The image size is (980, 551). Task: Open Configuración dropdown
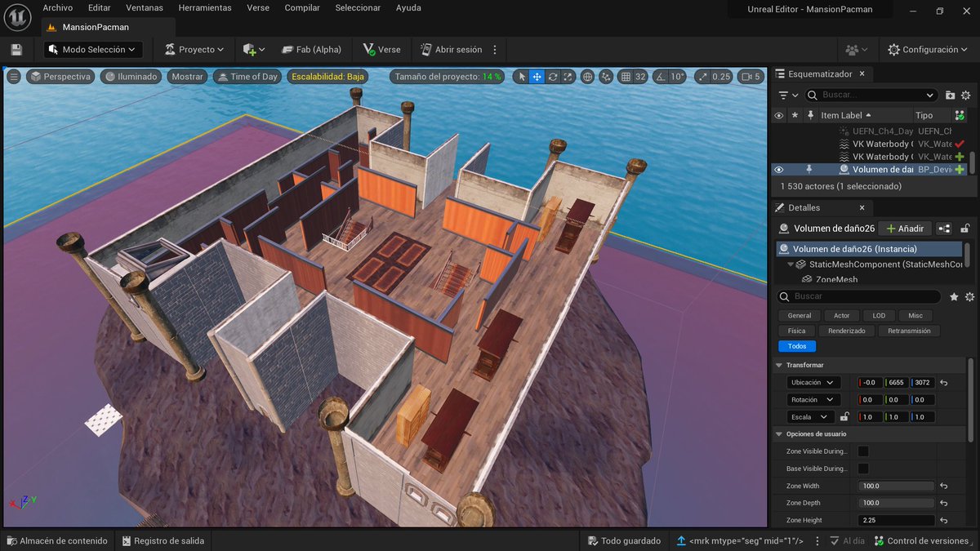coord(929,50)
